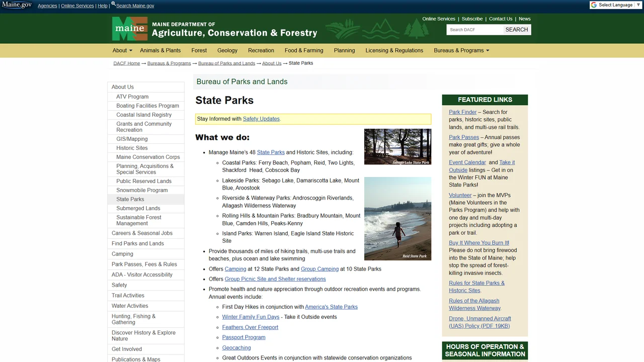Follow the Bureau of Parks and Lands breadcrumb
The image size is (644, 362).
click(226, 63)
